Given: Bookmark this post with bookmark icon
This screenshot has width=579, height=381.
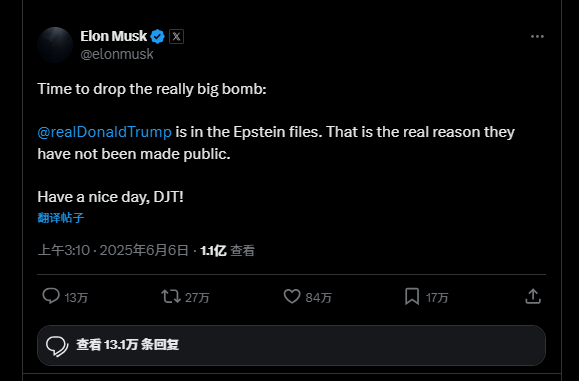Looking at the screenshot, I should [x=412, y=296].
